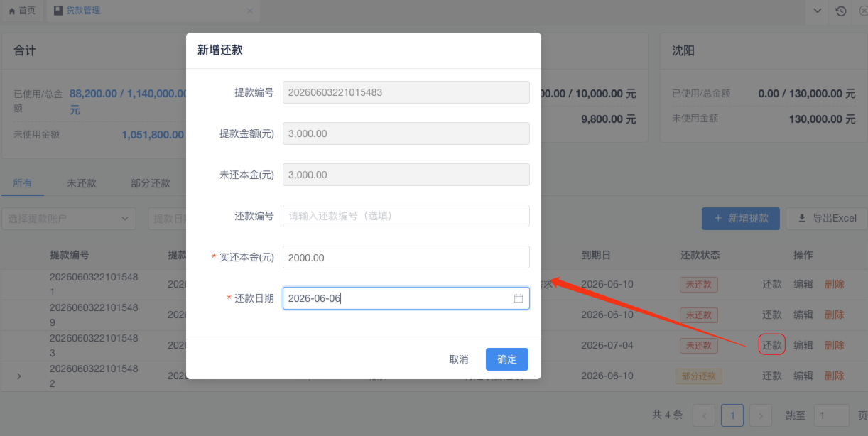Click the disabled 提款编号 field

(406, 92)
